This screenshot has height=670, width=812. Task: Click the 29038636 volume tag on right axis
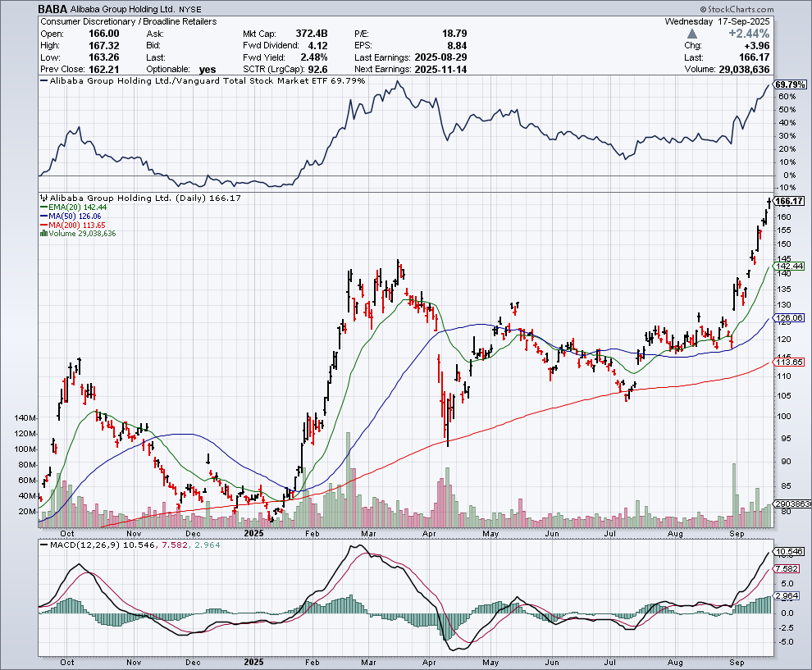point(792,504)
